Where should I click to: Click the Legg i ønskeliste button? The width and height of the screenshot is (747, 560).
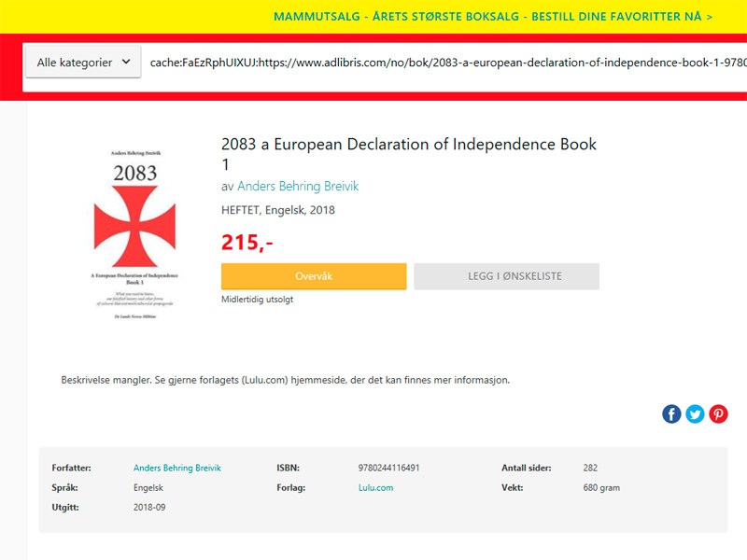click(506, 276)
